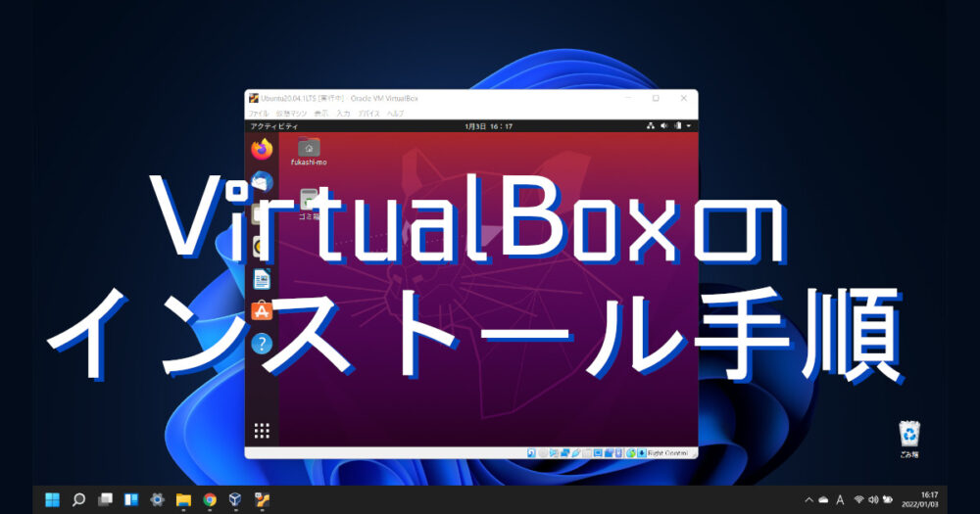980x514 pixels.
Task: Open Windows Search from the taskbar
Action: [78, 499]
